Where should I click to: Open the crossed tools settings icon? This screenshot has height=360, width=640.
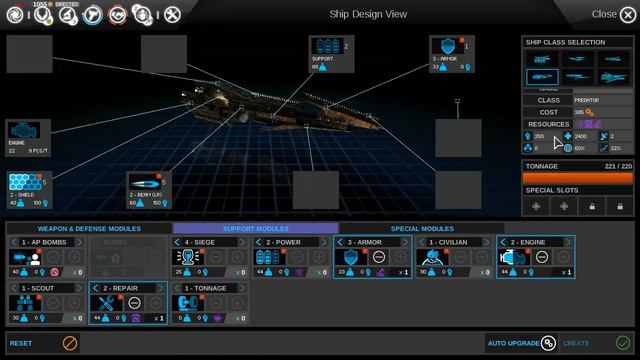coord(172,15)
